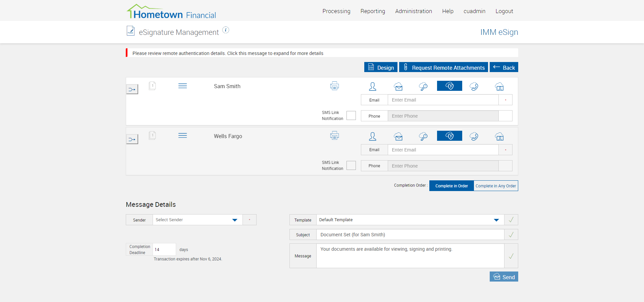Click the merge arrow icon beside Sam Smith

click(132, 89)
